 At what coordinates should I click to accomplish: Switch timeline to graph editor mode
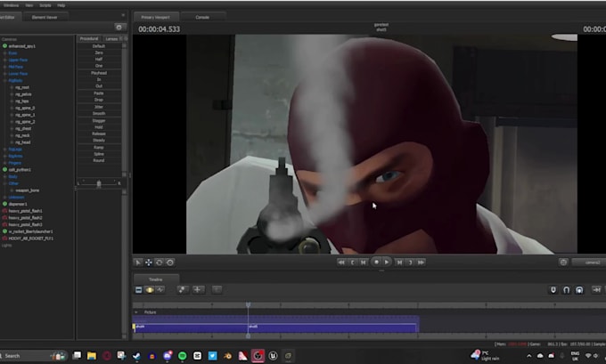pyautogui.click(x=160, y=290)
